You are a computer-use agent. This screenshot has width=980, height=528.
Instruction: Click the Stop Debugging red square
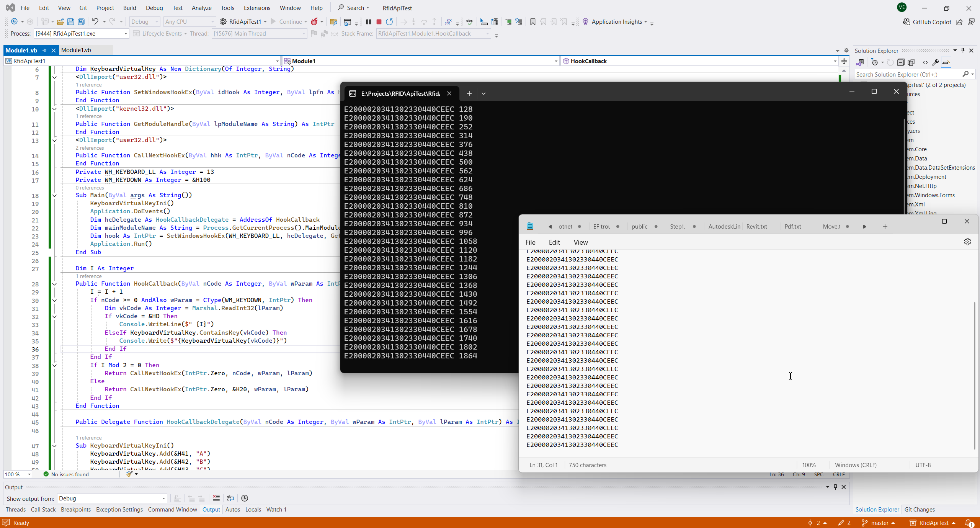(379, 22)
